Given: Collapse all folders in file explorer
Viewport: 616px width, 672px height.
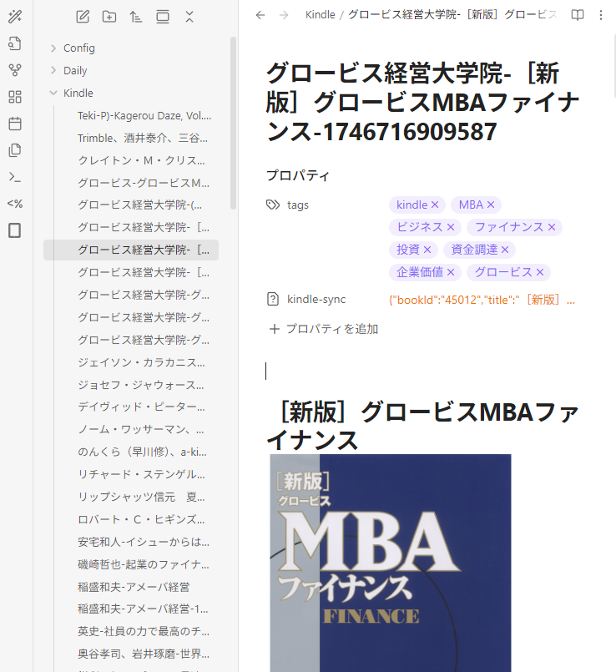Looking at the screenshot, I should (x=189, y=17).
